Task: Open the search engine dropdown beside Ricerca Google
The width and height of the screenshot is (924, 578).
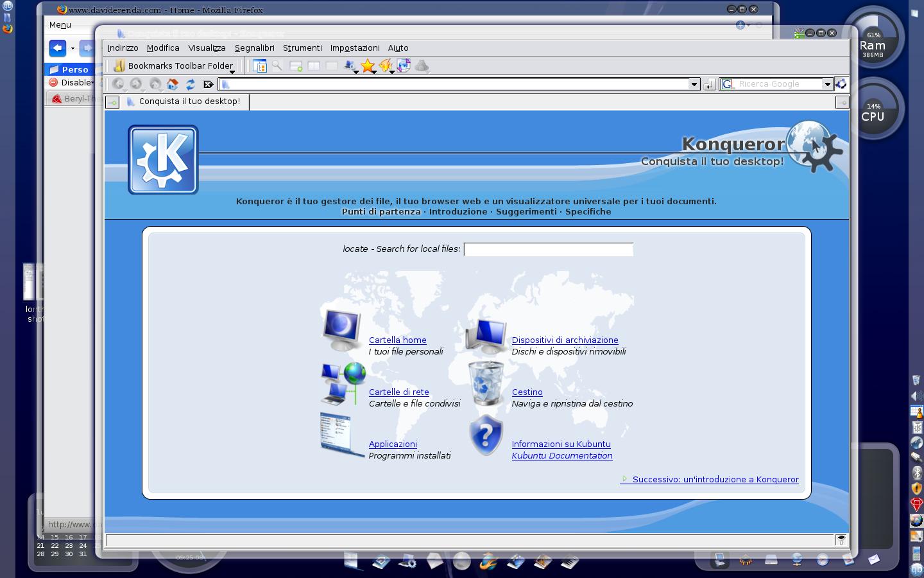Action: click(828, 84)
